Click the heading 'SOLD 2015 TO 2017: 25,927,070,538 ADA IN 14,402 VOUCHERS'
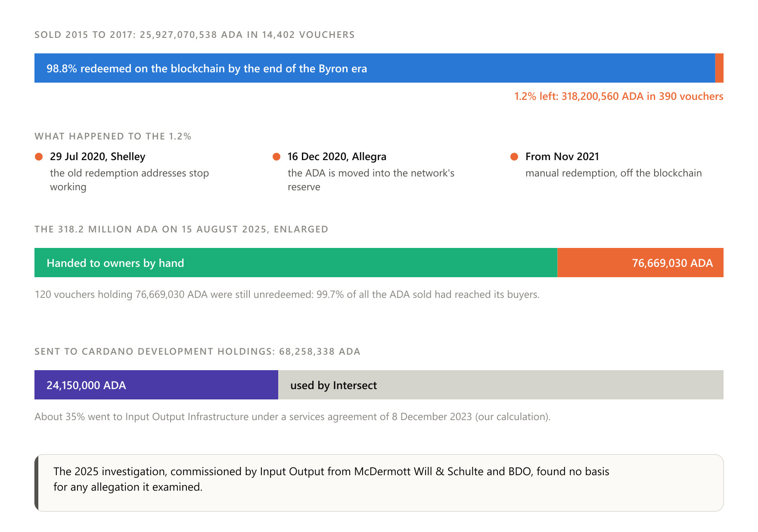The image size is (758, 532). [x=195, y=35]
